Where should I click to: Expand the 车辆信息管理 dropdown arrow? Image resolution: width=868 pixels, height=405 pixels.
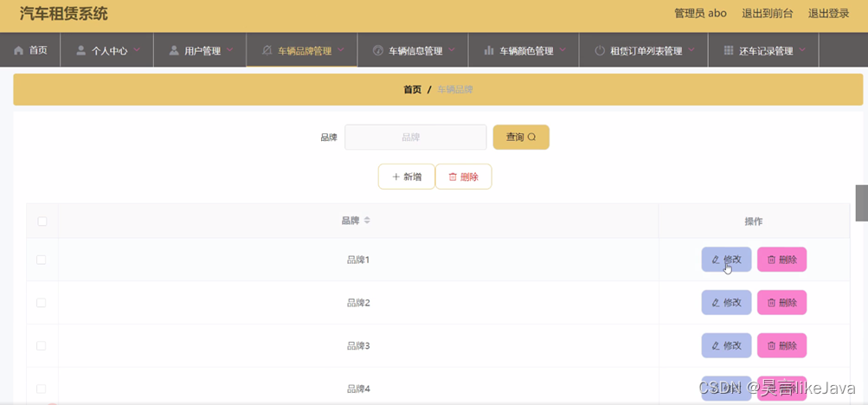click(x=452, y=50)
